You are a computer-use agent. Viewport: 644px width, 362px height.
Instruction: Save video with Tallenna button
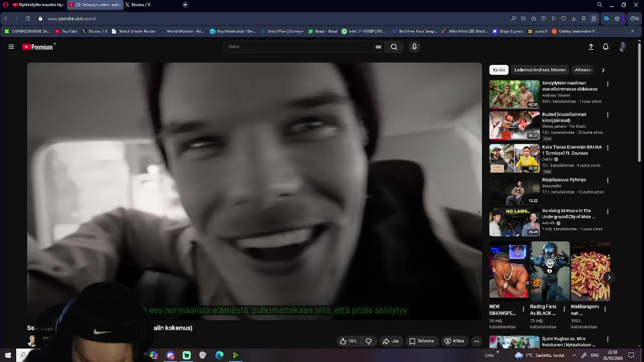click(421, 341)
